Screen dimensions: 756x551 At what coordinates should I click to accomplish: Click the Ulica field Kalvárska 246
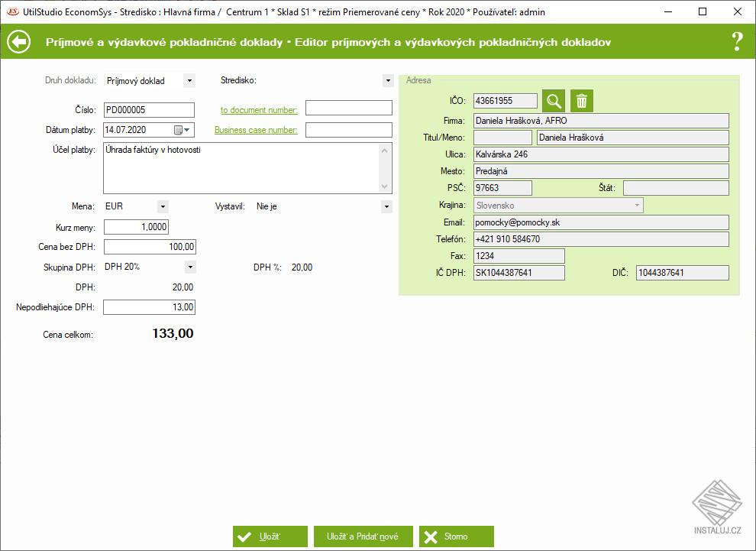click(x=601, y=154)
